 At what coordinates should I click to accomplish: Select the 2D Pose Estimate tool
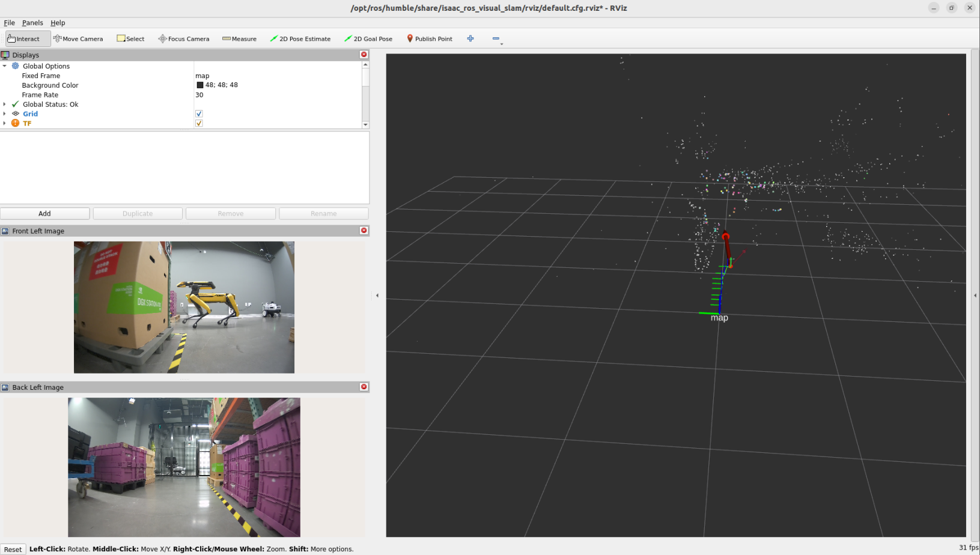[300, 38]
